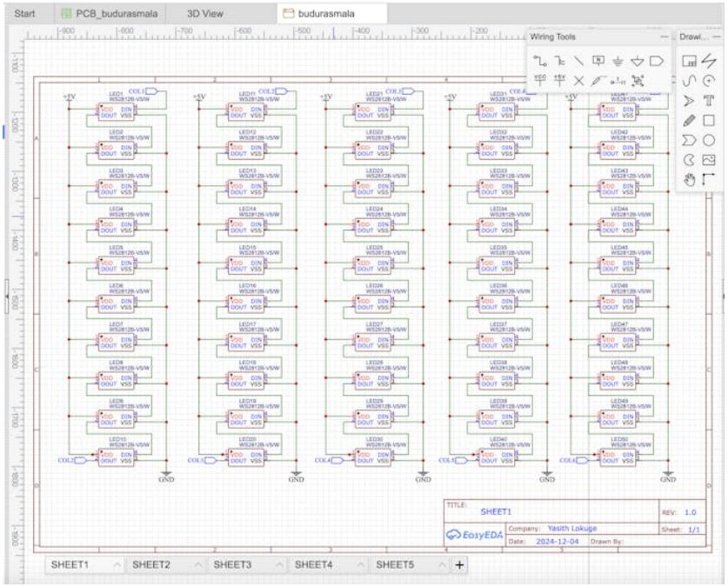Select the Bus drawing tool
Image resolution: width=728 pixels, height=587 pixels.
pyautogui.click(x=559, y=60)
